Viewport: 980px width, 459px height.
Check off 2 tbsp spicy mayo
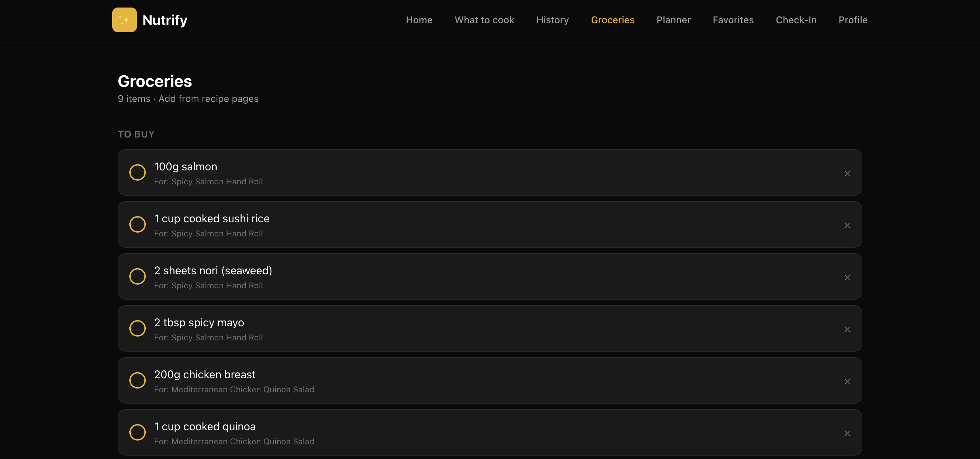(x=137, y=328)
